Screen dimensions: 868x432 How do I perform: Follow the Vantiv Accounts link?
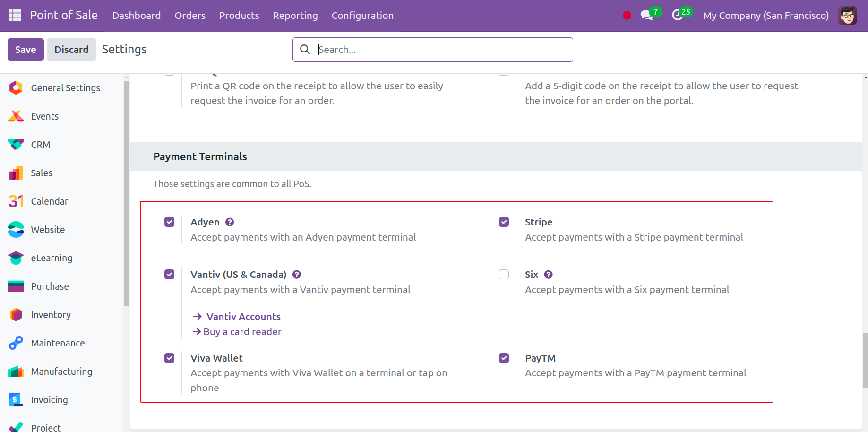[243, 317]
